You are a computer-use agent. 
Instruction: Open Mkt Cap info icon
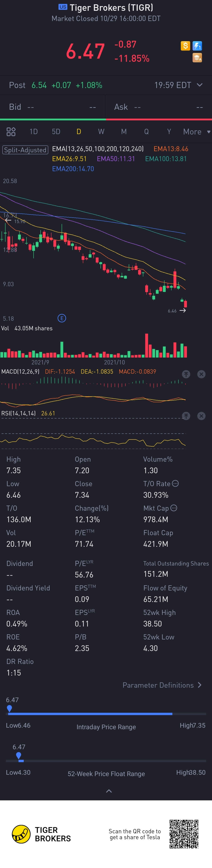click(174, 508)
